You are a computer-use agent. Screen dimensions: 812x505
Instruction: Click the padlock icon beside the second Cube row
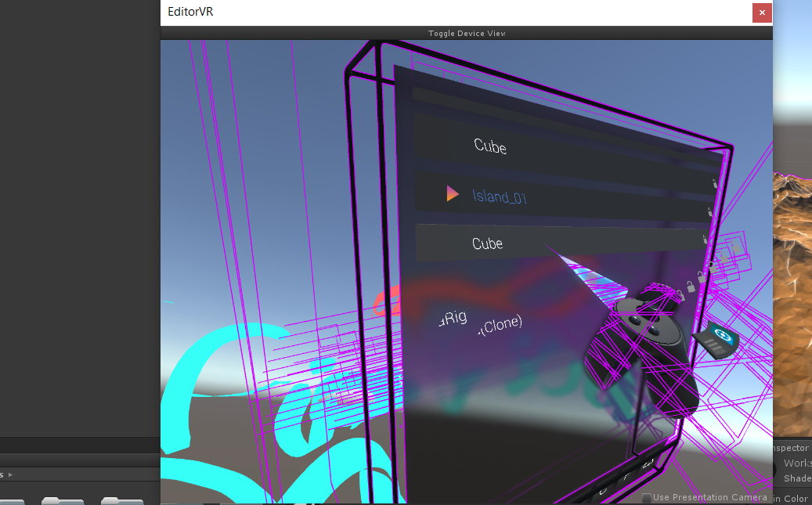click(706, 239)
